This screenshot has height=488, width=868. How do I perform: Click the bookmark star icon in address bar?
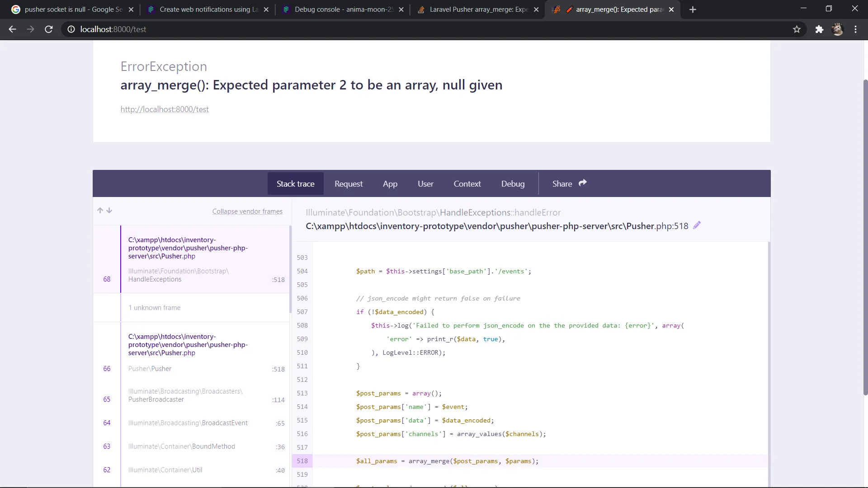tap(797, 29)
